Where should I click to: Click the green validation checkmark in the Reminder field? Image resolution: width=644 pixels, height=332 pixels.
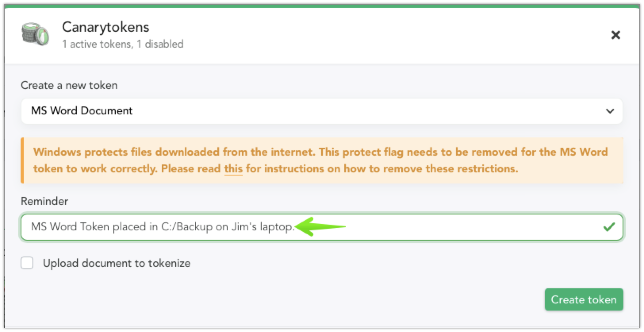coord(609,227)
